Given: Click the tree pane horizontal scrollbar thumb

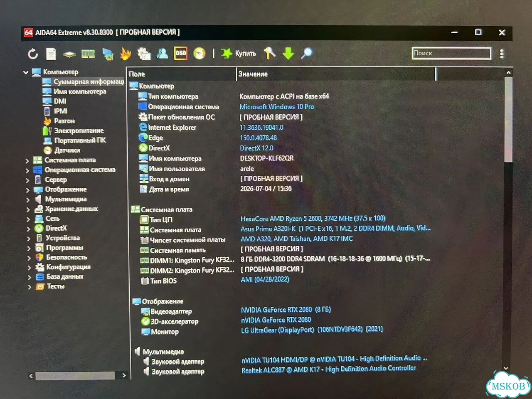Looking at the screenshot, I should click(75, 376).
